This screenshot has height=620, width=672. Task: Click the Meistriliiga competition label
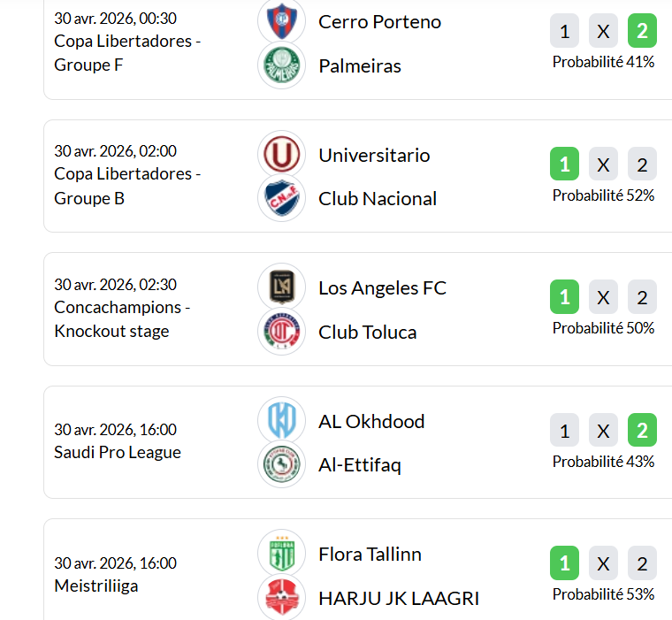pos(95,586)
